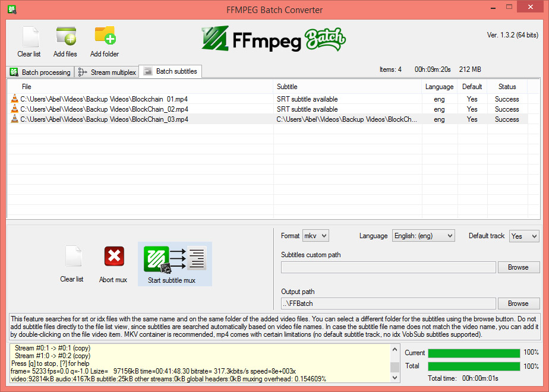Click the VLC icon of BlockChain_02.mp4

(14, 109)
